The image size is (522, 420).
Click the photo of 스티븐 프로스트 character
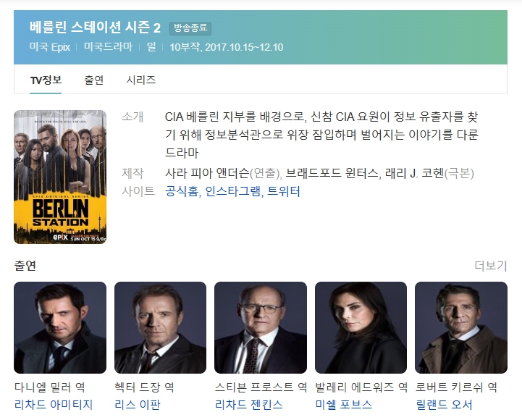261,328
